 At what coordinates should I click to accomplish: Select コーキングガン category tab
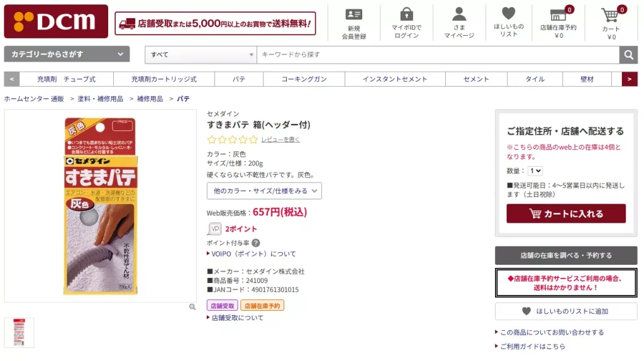(x=304, y=79)
